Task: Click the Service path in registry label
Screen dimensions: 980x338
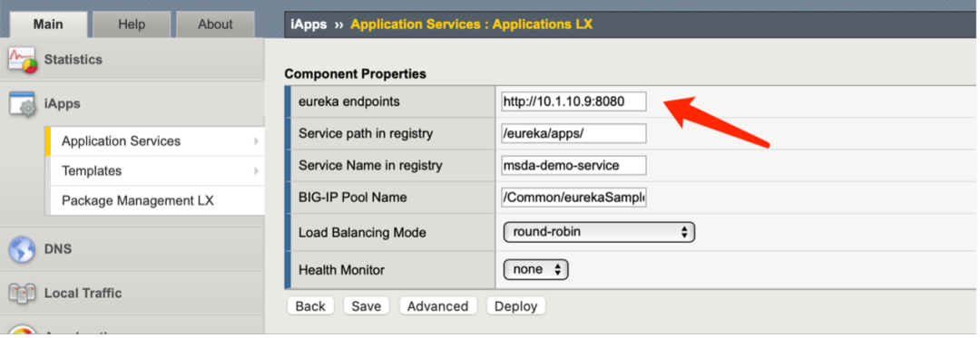Action: pyautogui.click(x=366, y=133)
